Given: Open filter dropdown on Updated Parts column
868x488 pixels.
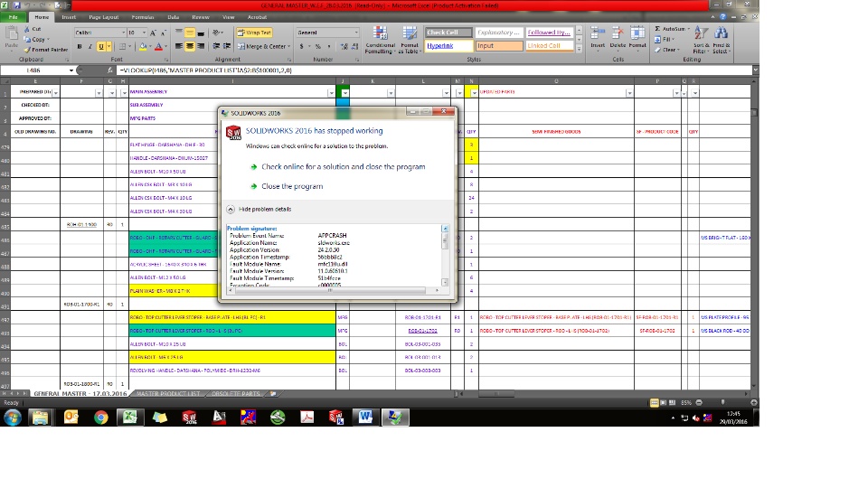Looking at the screenshot, I should 629,92.
